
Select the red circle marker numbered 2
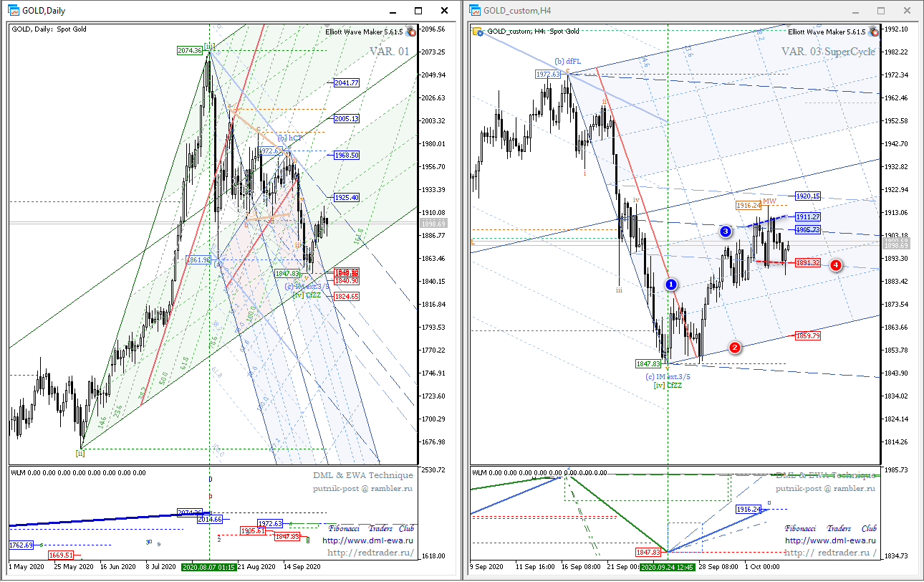[735, 348]
